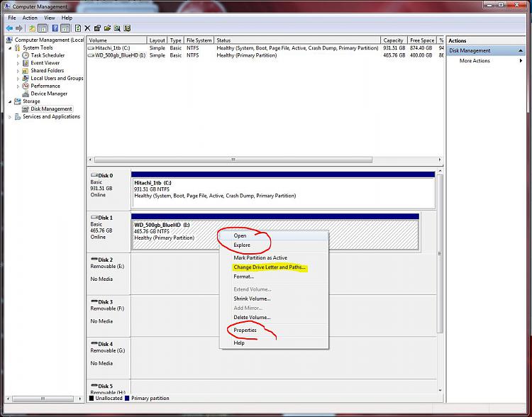Sort by the Free Space column header
Viewport: 532px width, 417px height.
[x=422, y=40]
